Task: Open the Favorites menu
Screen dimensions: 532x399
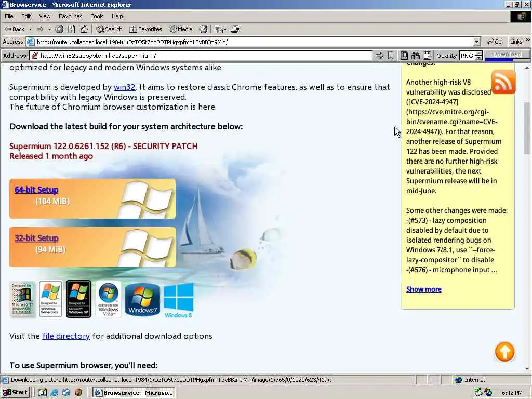Action: click(70, 16)
